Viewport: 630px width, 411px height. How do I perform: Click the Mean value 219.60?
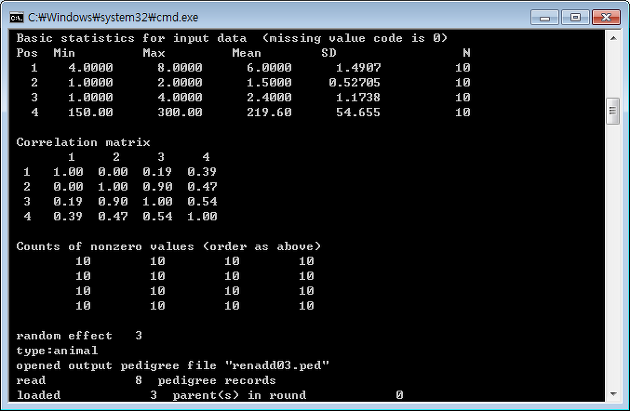tap(269, 112)
